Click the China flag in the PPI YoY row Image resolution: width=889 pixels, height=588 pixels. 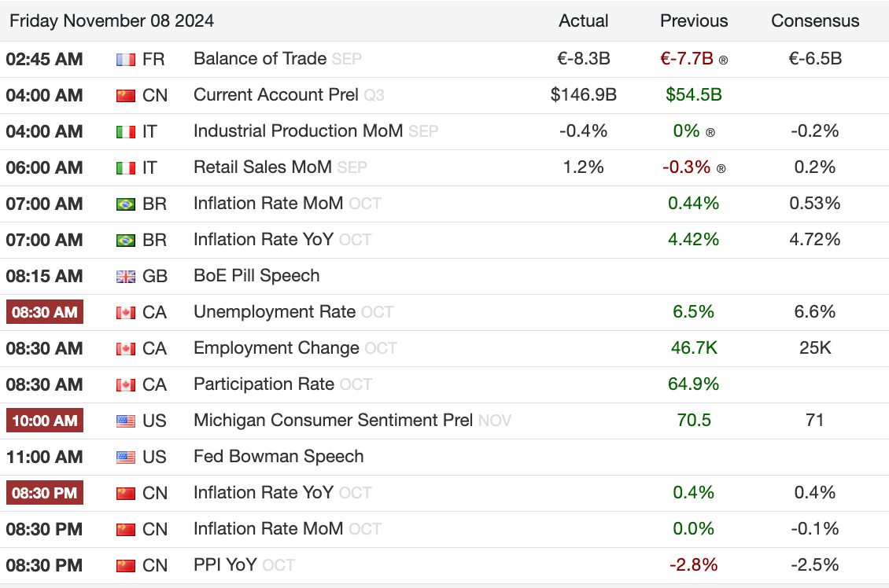[x=125, y=565]
